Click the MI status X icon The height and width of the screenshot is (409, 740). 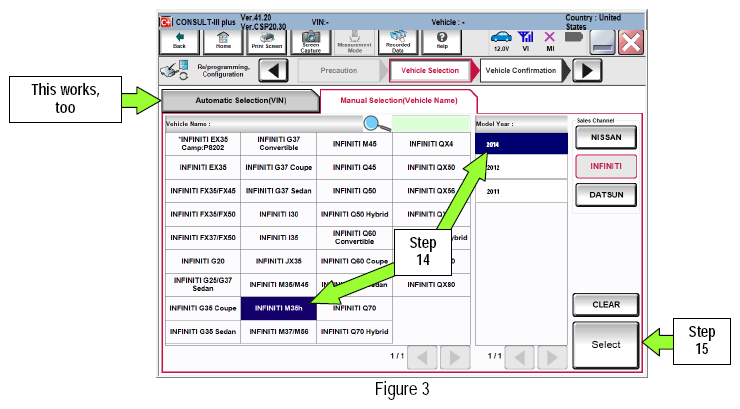[550, 42]
